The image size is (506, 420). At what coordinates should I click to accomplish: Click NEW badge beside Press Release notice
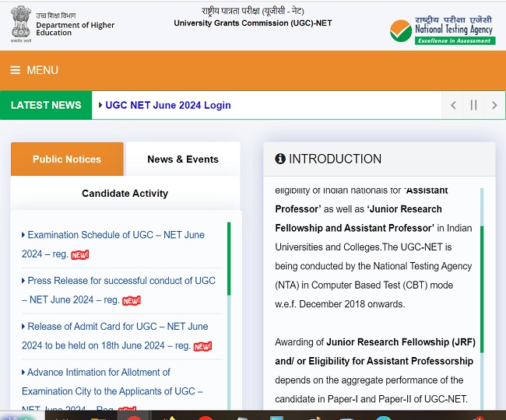click(132, 300)
